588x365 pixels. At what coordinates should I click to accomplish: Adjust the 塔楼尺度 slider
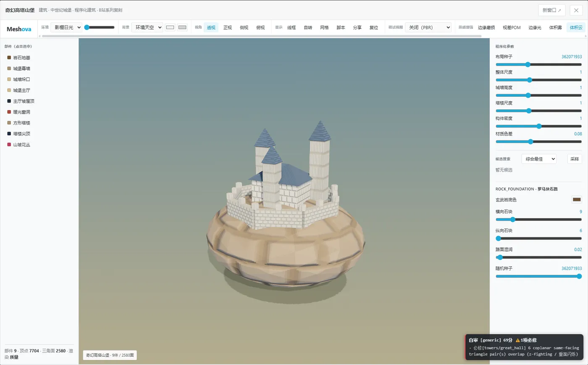point(539,111)
